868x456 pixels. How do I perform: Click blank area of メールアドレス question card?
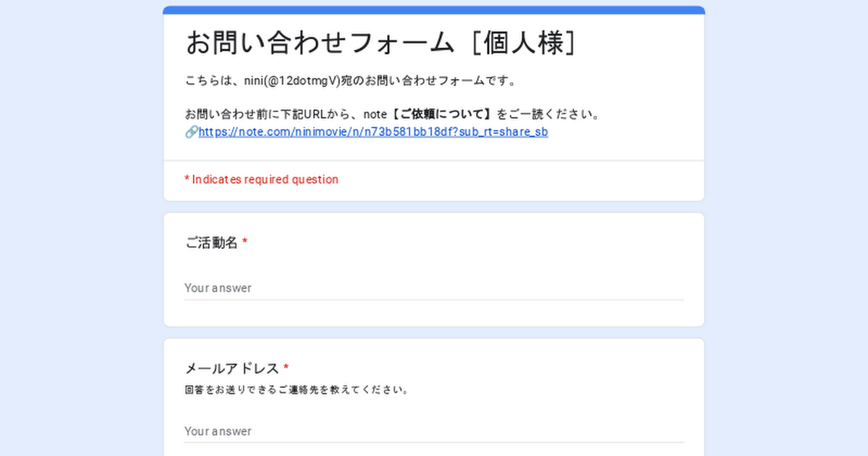tap(542, 376)
